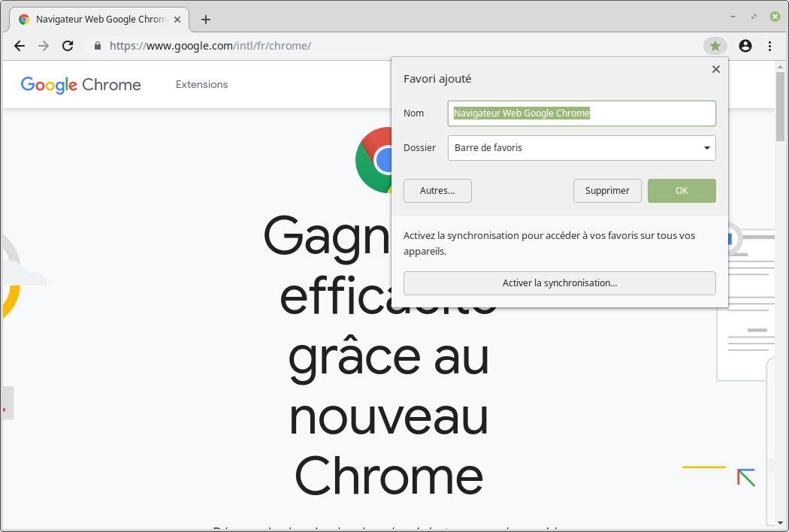789x532 pixels.
Task: Open the user profile icon
Action: pyautogui.click(x=745, y=46)
